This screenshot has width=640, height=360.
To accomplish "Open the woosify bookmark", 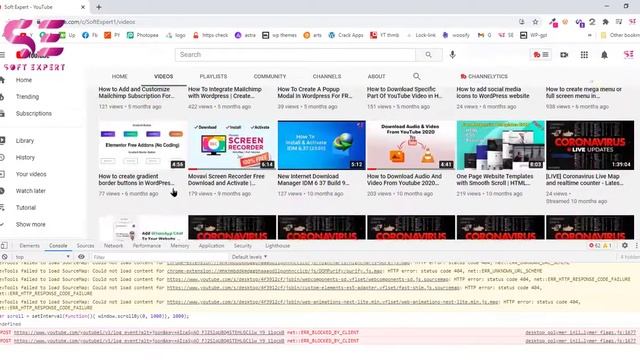I will [456, 36].
